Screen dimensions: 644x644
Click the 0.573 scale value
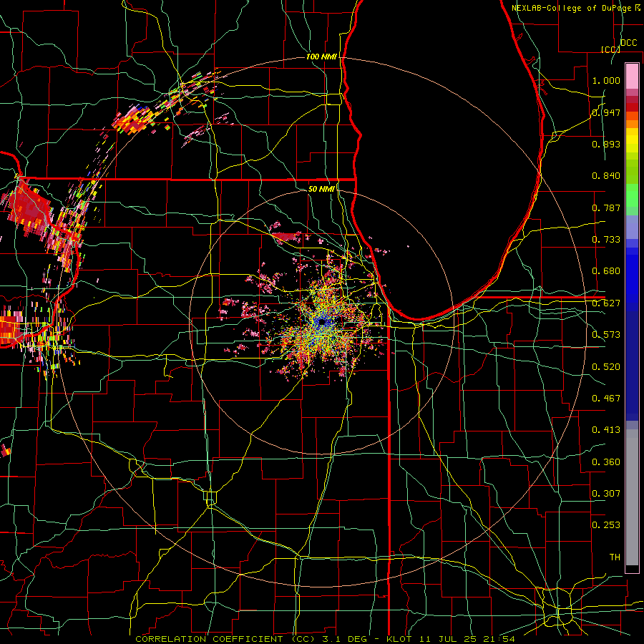606,335
